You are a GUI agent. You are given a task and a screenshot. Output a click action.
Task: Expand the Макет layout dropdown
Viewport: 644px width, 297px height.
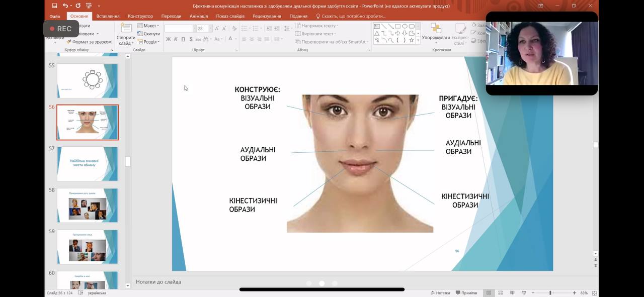coord(150,26)
